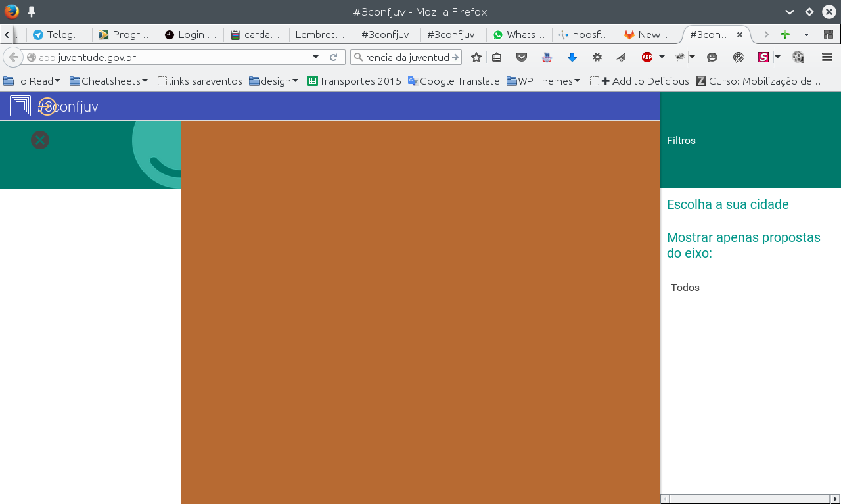Click the pink S extension icon
The image size is (841, 504).
[x=763, y=57]
